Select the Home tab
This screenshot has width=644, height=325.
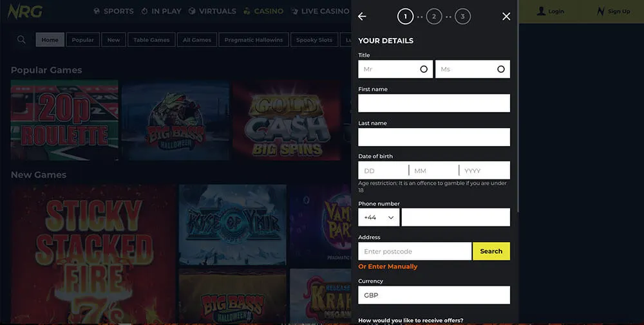tap(50, 40)
